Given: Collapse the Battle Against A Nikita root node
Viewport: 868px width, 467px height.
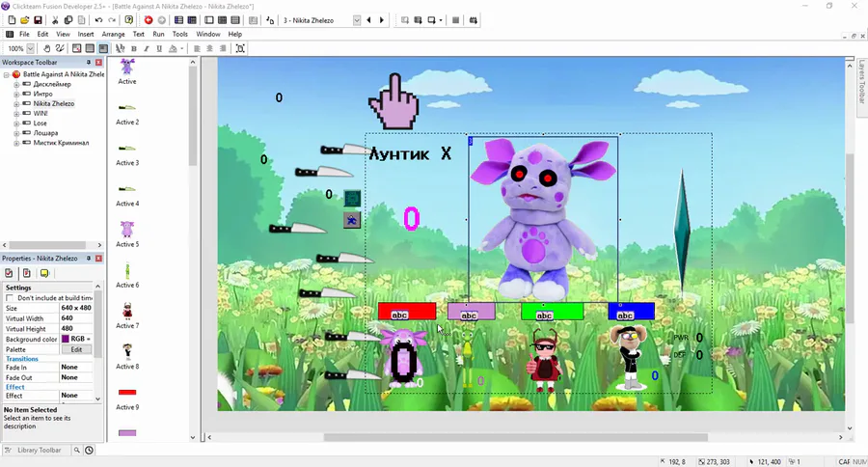Looking at the screenshot, I should click(x=6, y=74).
